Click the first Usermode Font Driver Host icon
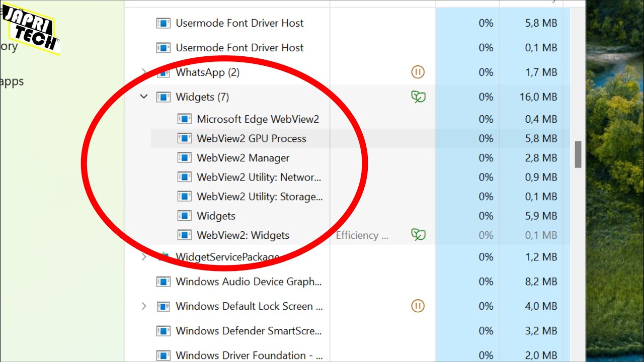The image size is (644, 362). (x=163, y=23)
